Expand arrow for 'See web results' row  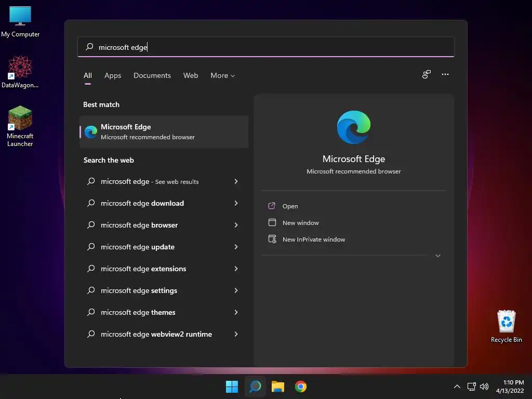(236, 181)
